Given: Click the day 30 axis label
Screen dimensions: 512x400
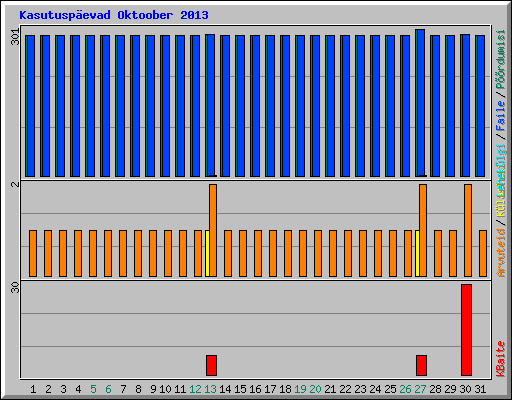Looking at the screenshot, I should click(465, 389).
